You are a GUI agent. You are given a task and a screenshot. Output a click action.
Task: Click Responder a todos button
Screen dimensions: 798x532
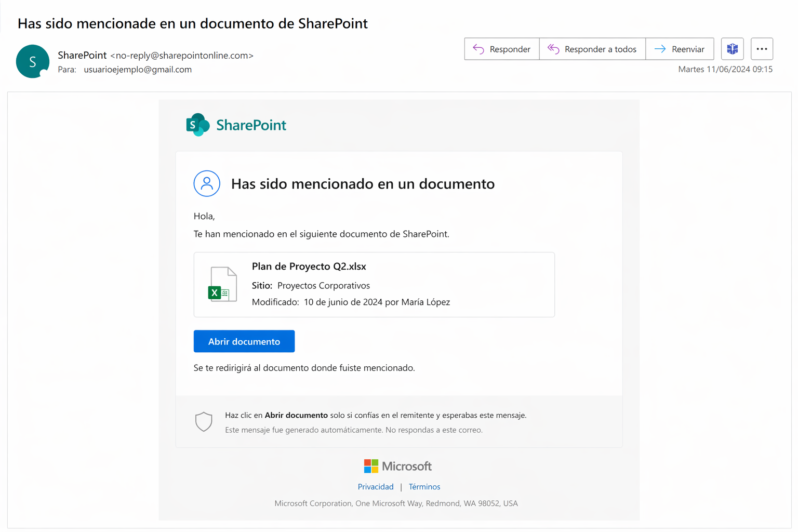pos(592,49)
